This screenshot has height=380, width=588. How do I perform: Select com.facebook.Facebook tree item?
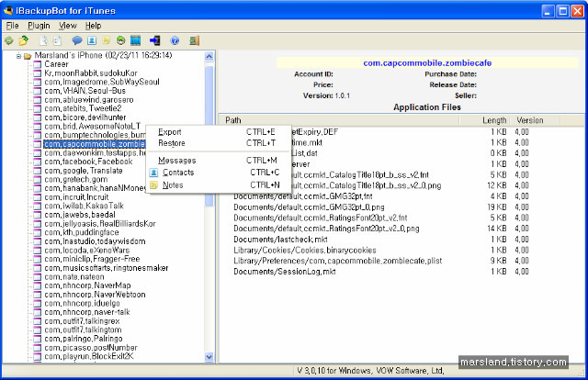pos(88,162)
